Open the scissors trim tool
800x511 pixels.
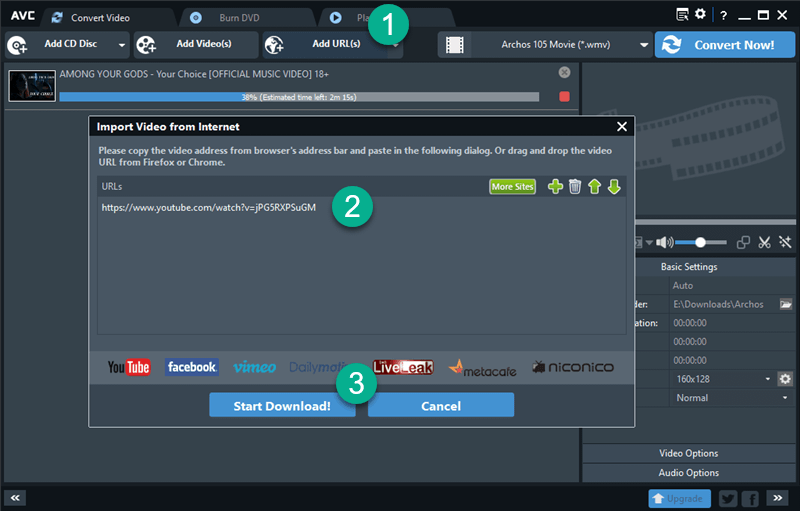pos(764,243)
